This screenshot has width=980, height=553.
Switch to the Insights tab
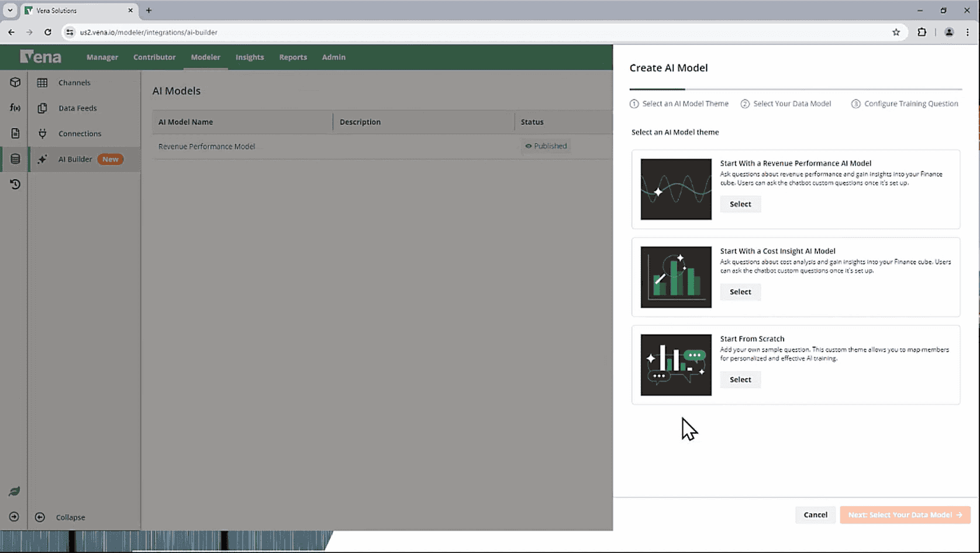click(250, 57)
